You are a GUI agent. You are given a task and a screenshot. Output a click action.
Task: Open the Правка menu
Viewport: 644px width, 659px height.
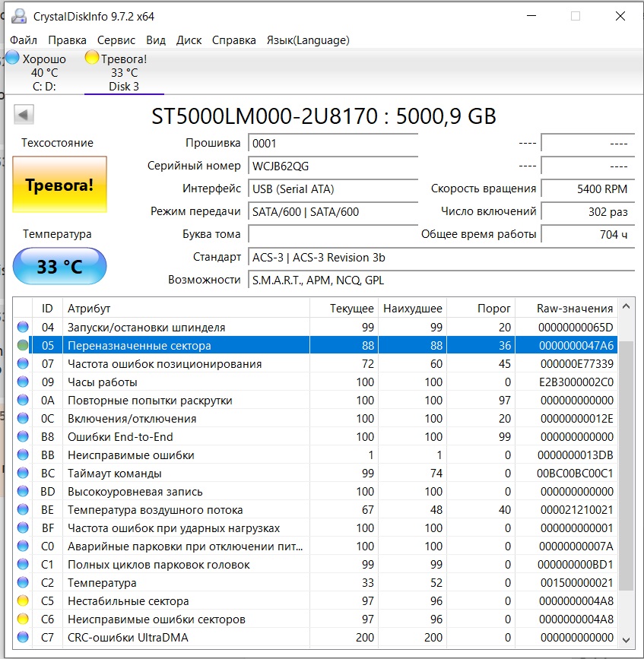67,40
